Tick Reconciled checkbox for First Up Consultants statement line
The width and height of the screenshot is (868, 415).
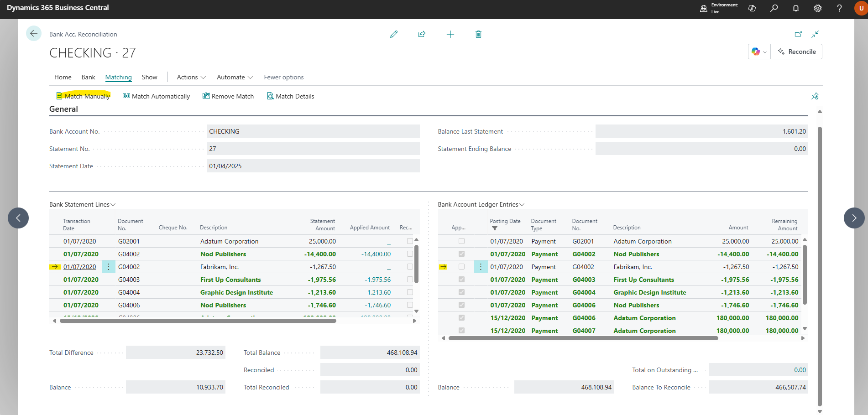[x=410, y=280]
